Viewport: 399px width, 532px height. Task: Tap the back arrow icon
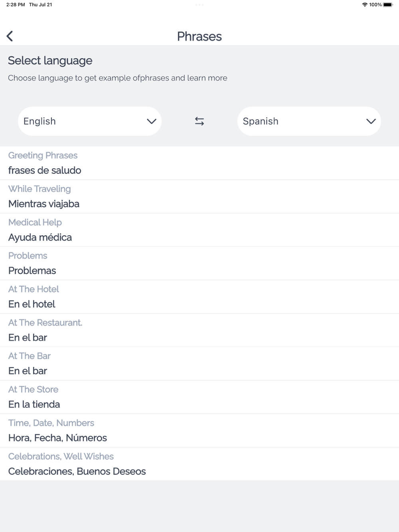tap(10, 36)
